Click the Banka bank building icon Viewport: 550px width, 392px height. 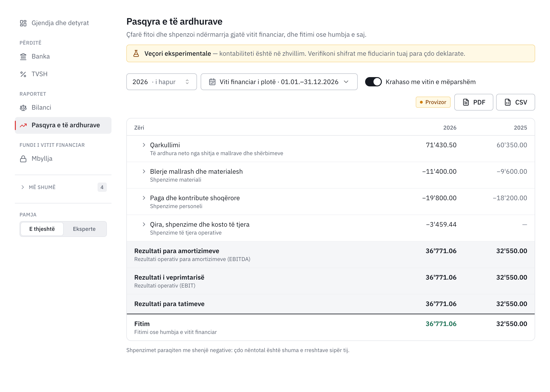[23, 56]
